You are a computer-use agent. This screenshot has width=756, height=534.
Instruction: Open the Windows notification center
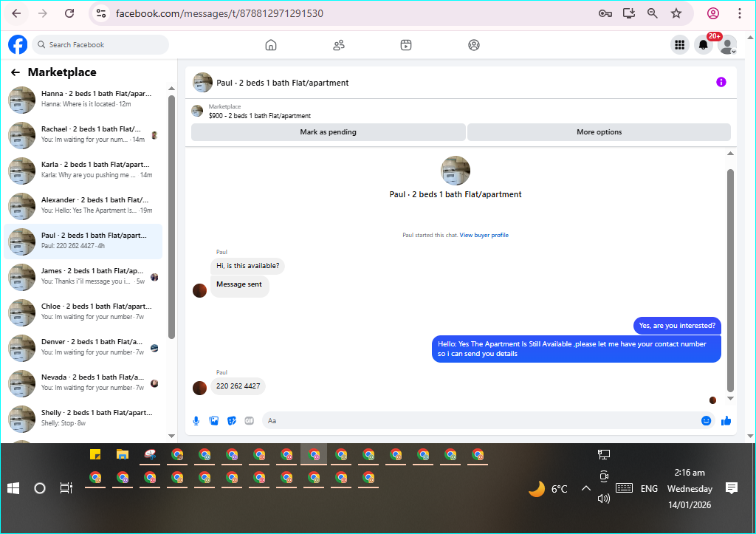point(732,488)
